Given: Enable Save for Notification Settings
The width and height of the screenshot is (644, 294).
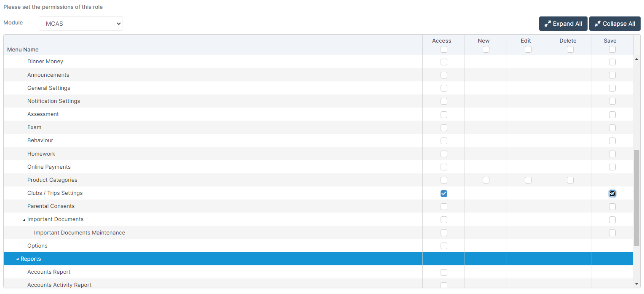Looking at the screenshot, I should pyautogui.click(x=612, y=101).
